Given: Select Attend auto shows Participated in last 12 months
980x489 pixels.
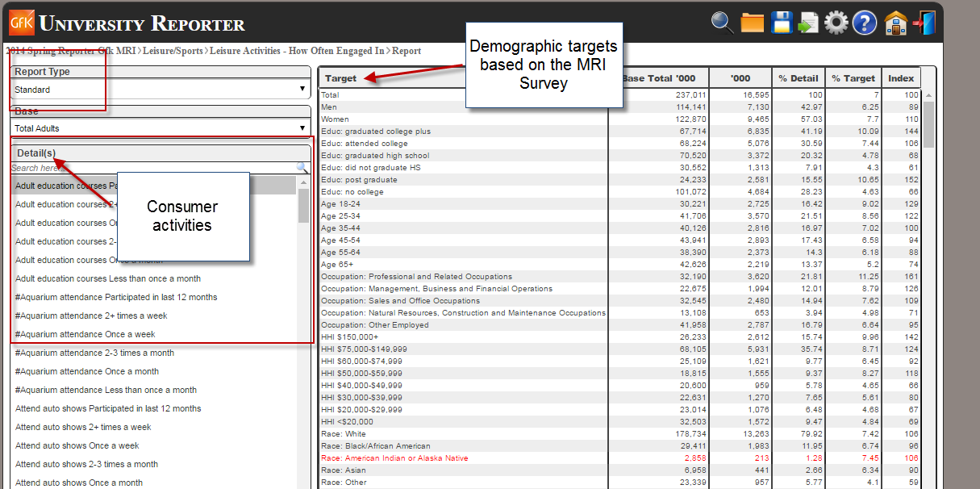Looking at the screenshot, I should (153, 408).
